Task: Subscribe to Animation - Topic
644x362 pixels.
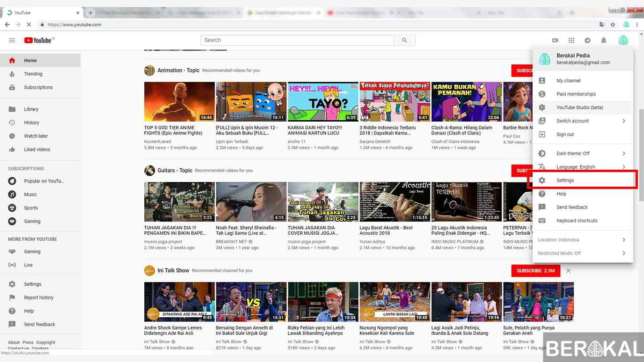Action: click(x=522, y=71)
